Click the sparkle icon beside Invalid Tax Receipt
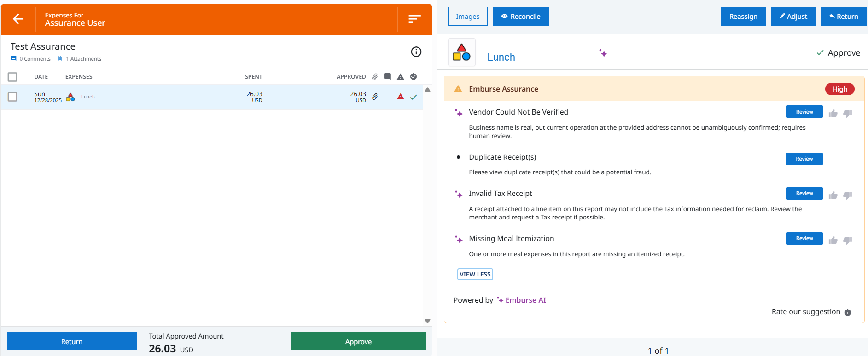 pos(459,194)
